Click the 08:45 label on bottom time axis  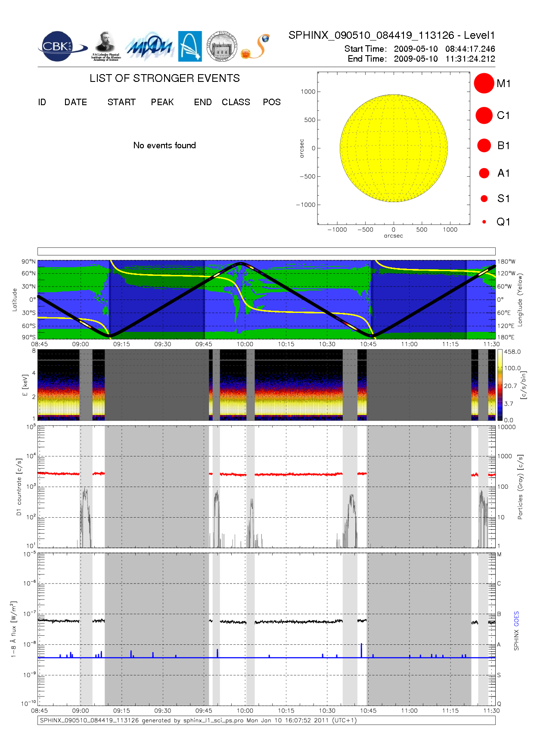pyautogui.click(x=40, y=711)
